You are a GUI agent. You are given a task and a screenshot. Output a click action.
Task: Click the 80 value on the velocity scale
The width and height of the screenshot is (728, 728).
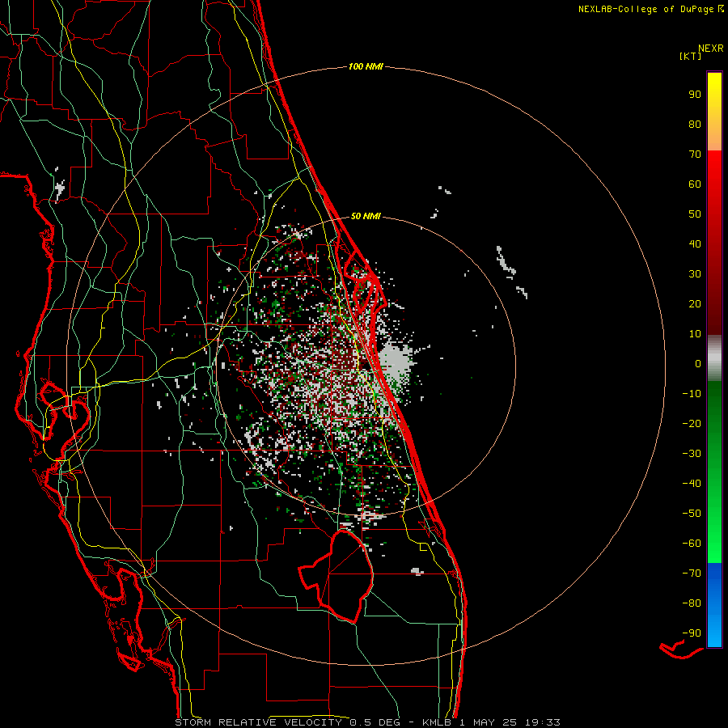coord(695,124)
